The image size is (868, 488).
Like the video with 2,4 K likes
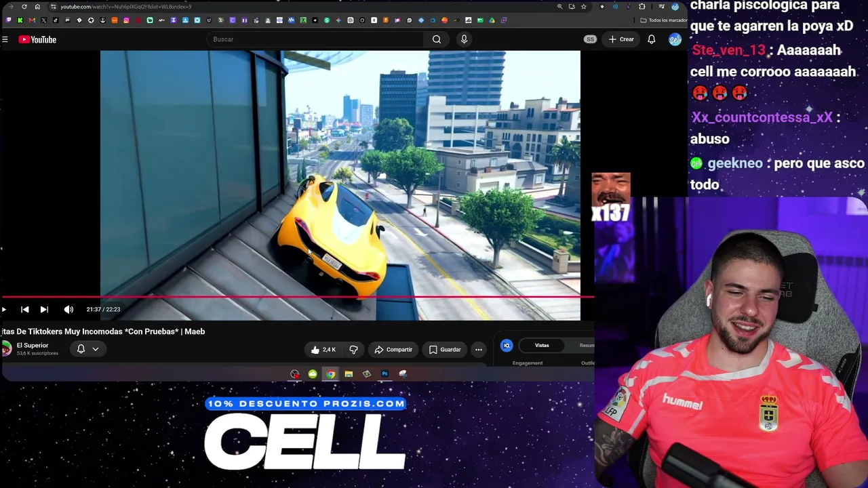323,350
